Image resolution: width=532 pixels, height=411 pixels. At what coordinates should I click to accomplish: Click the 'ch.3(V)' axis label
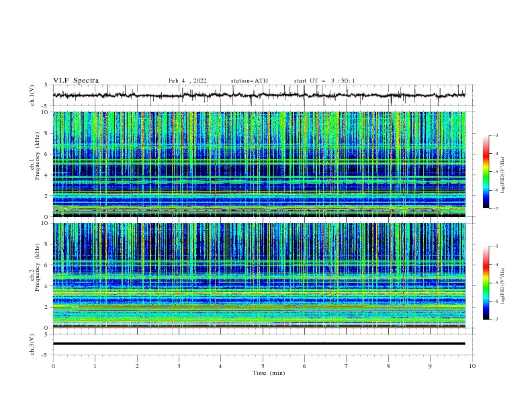point(32,345)
